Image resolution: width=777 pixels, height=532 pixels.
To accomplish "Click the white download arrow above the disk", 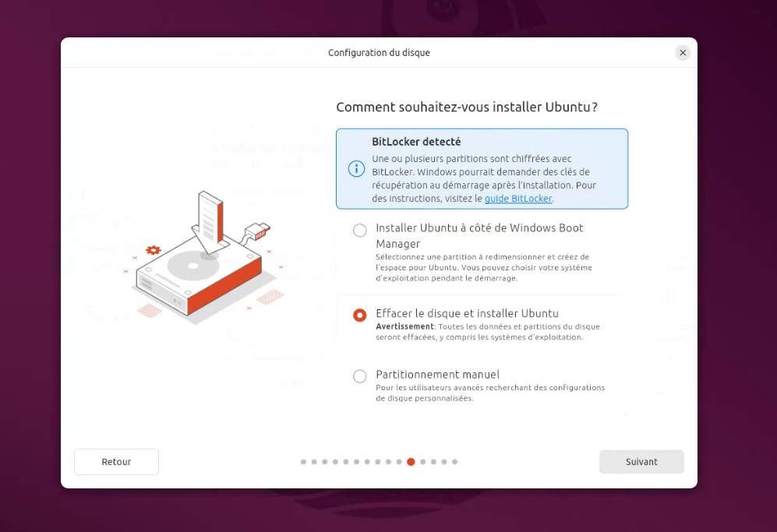I will (x=210, y=221).
